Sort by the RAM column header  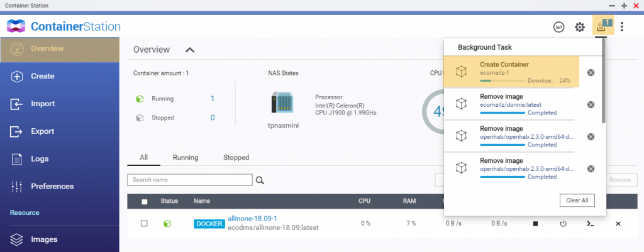click(409, 202)
